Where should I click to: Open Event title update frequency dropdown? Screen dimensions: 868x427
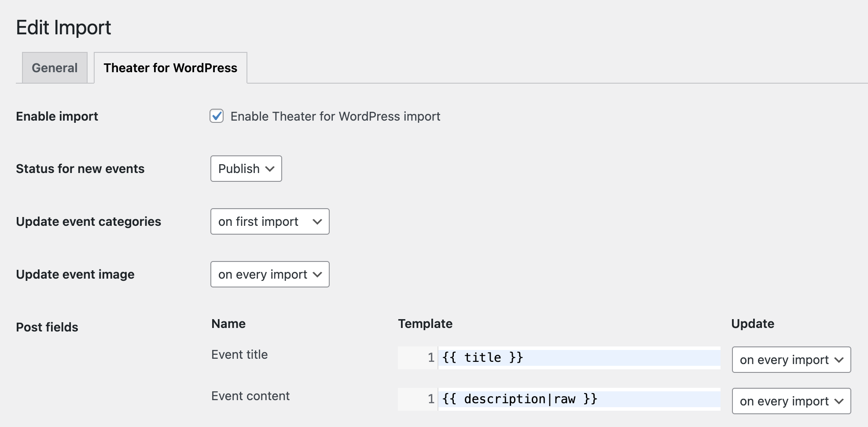(791, 360)
